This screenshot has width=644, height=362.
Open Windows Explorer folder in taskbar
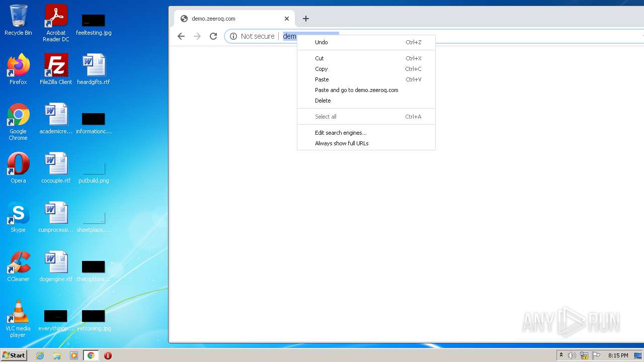point(57,355)
